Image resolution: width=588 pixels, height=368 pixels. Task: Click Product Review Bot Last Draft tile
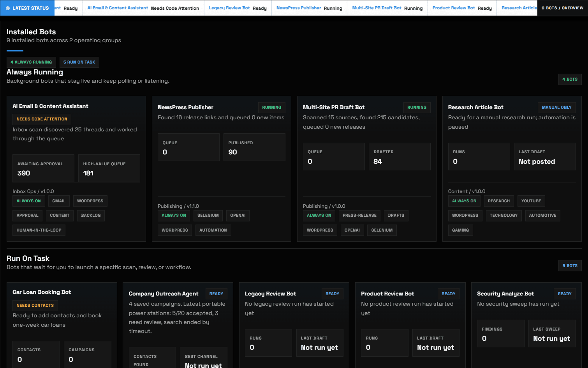pos(436,343)
